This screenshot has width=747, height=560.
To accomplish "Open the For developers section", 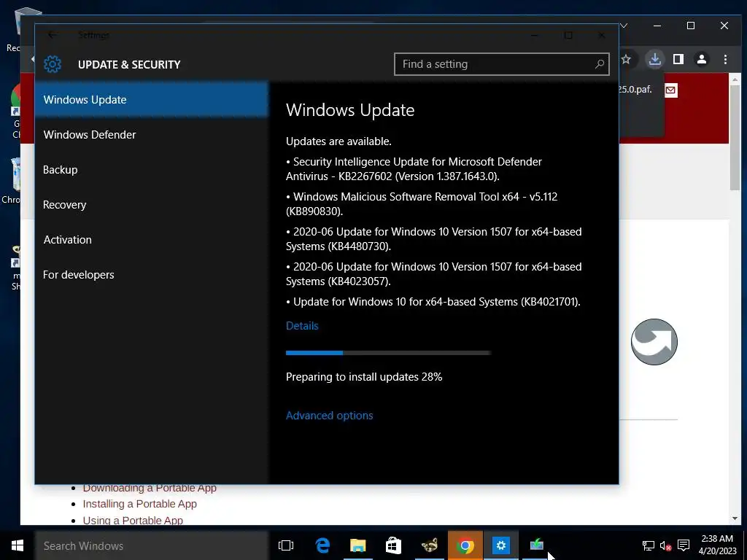I will [152, 275].
